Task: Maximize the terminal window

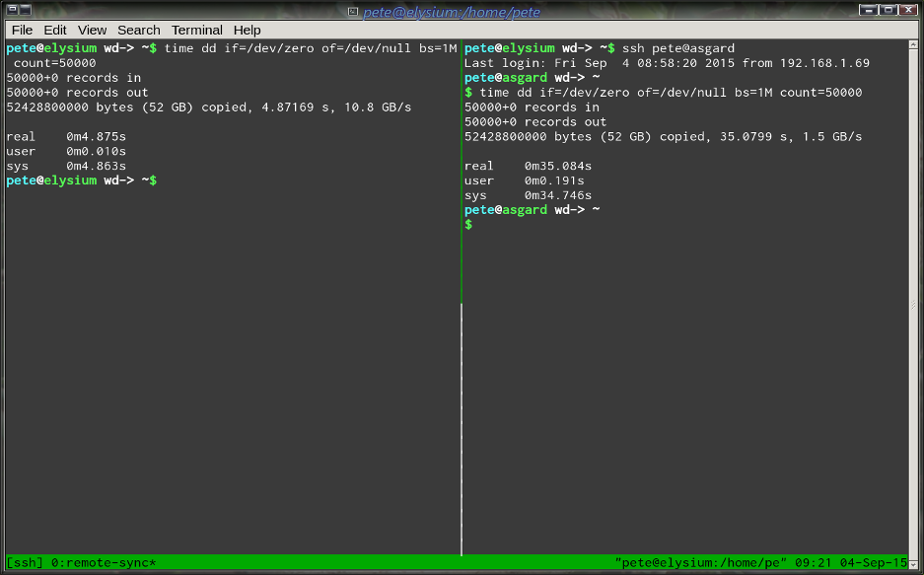Action: point(888,10)
